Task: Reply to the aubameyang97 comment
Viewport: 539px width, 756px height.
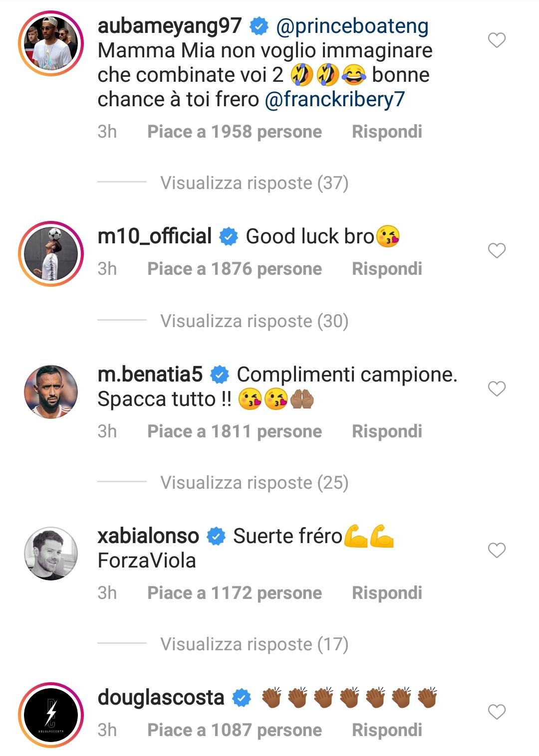Action: [387, 132]
